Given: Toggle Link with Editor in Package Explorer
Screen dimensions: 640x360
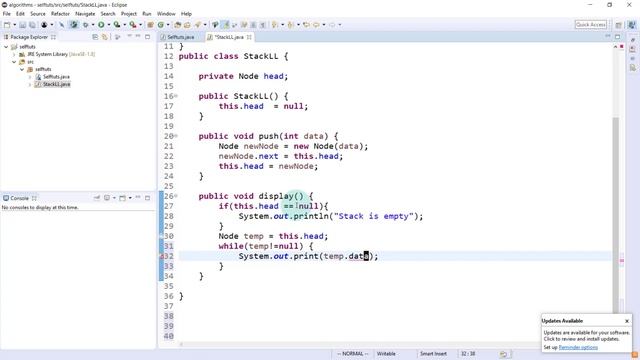Looking at the screenshot, I should tap(105, 37).
